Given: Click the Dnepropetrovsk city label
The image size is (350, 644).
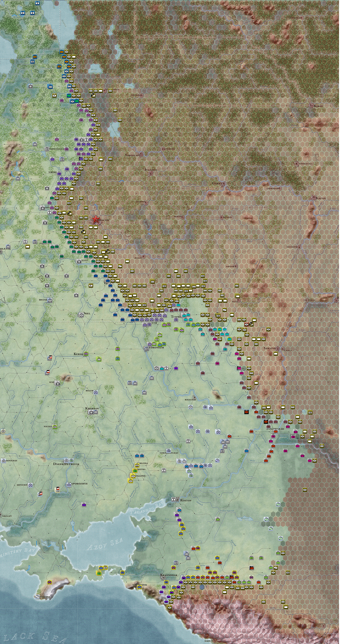Looking at the screenshot, I should 66,464.
